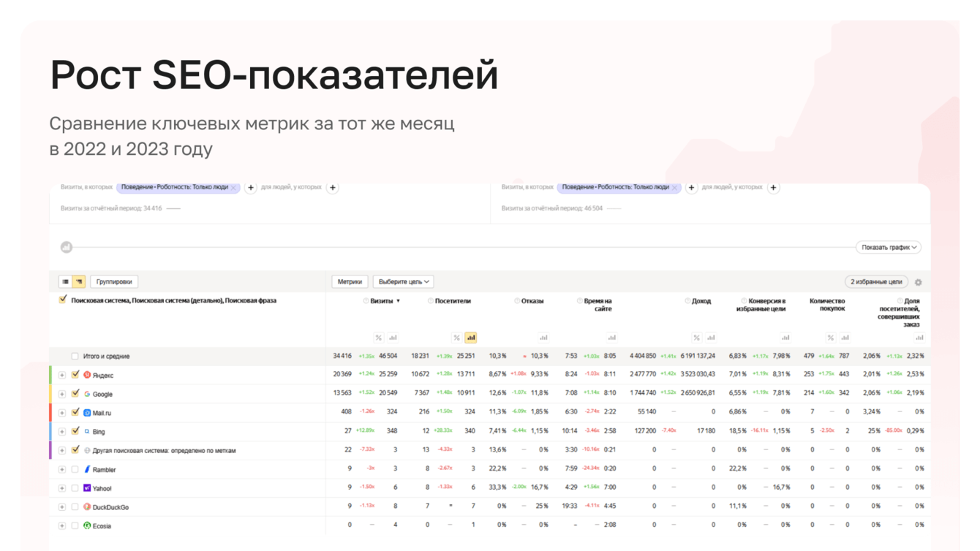Image resolution: width=980 pixels, height=551 pixels.
Task: Open the Метрики button
Action: click(350, 281)
